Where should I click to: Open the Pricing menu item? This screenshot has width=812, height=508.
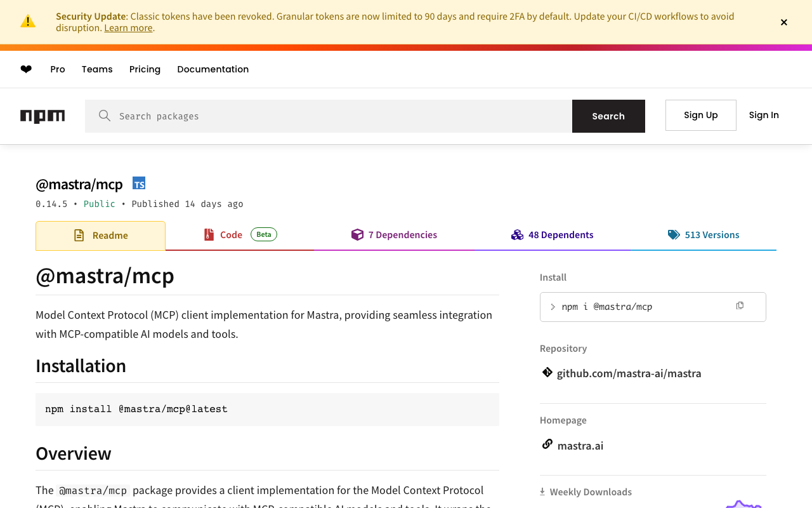[x=145, y=69]
